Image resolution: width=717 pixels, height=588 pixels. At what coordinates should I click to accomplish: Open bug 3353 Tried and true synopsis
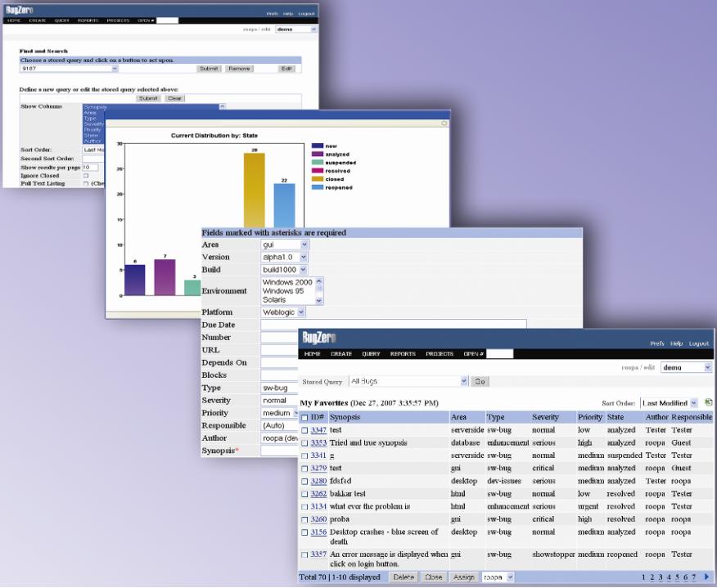coord(318,442)
